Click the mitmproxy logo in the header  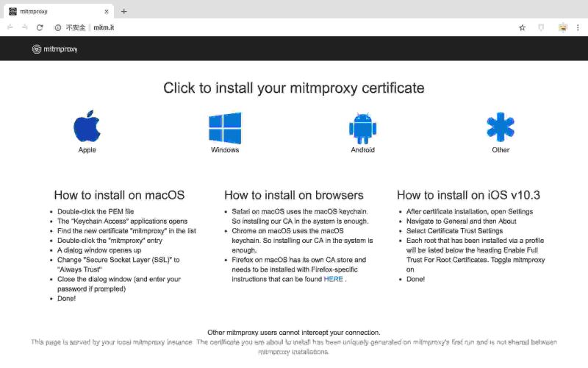click(54, 49)
